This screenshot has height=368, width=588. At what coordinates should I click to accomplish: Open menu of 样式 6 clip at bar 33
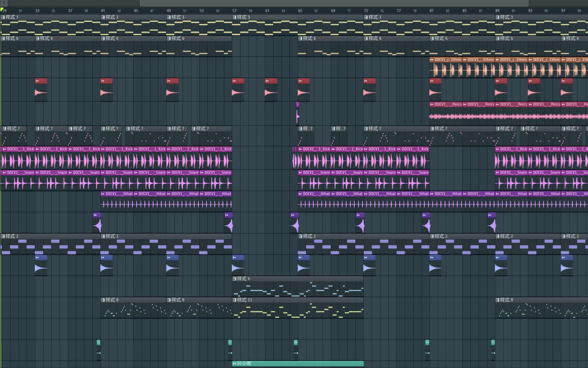[x=38, y=38]
